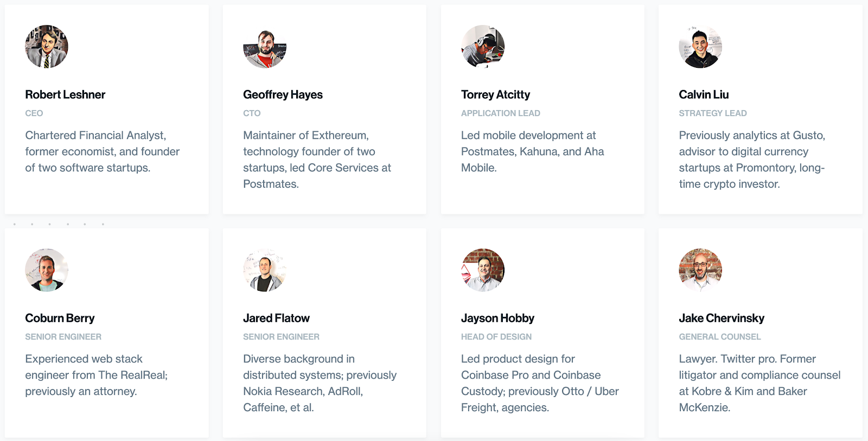
Task: Click the profile photo on Jayson Hobby's card
Action: (x=483, y=270)
